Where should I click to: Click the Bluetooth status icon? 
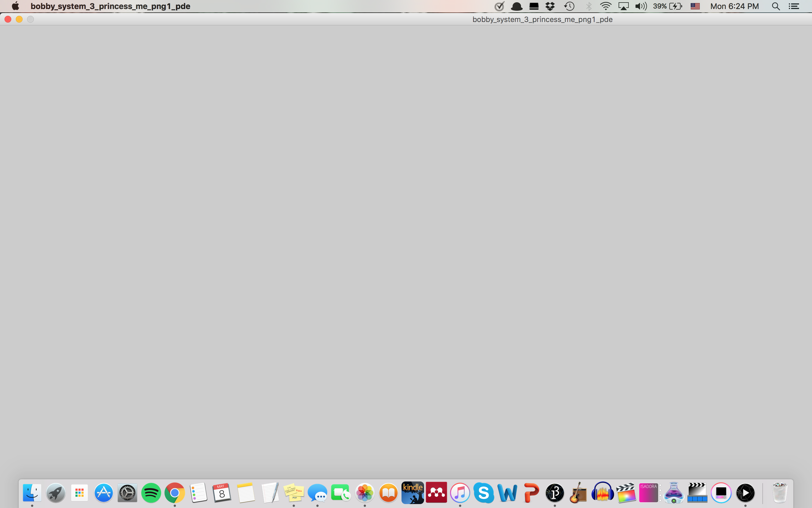589,6
